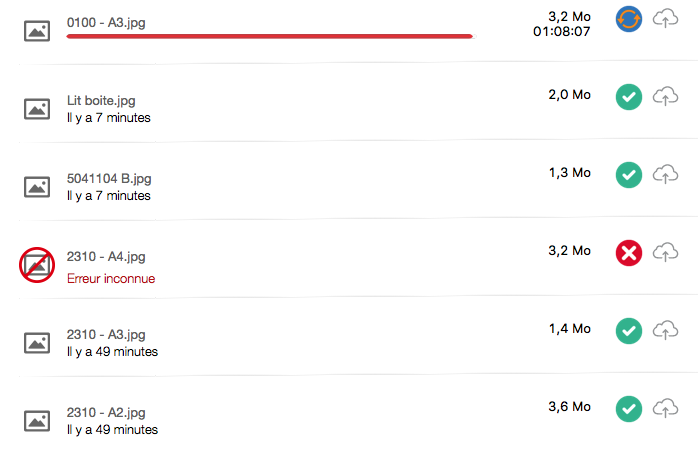
Task: Click the green checkmark for Lit boite.jpg
Action: (x=628, y=97)
